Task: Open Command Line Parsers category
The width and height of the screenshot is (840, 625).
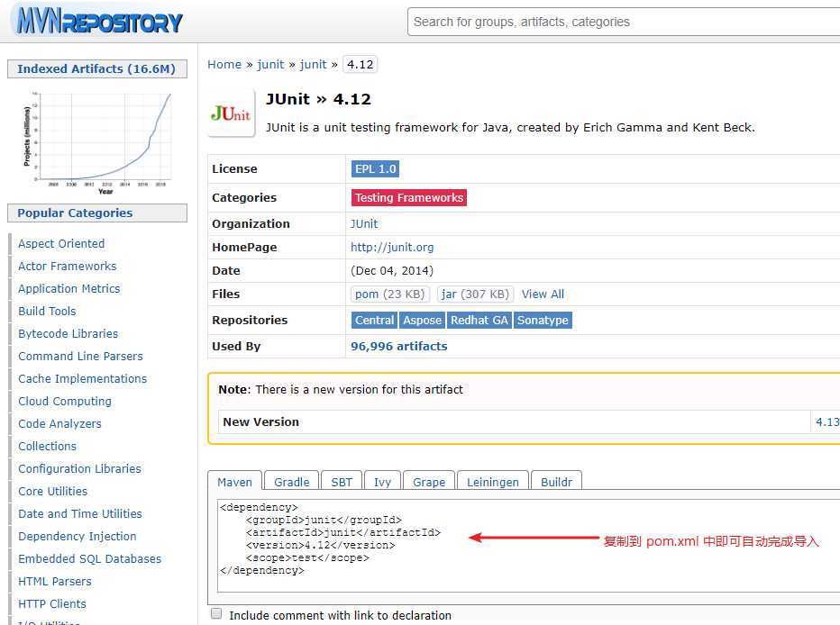Action: click(80, 356)
